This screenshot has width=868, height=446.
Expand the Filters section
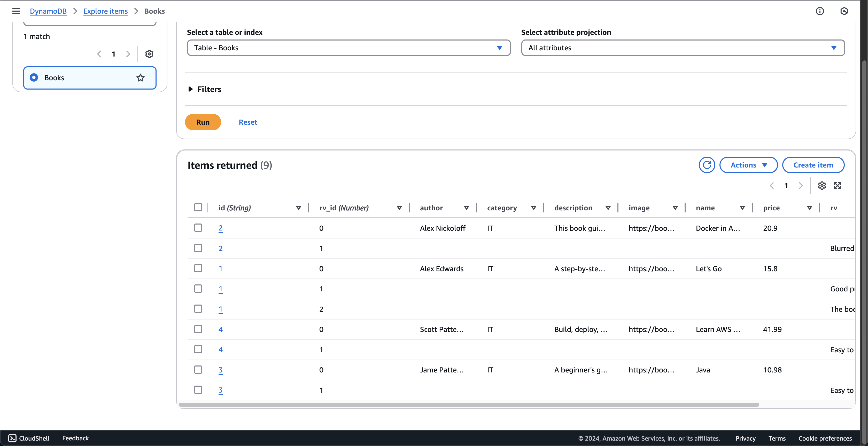tap(205, 89)
